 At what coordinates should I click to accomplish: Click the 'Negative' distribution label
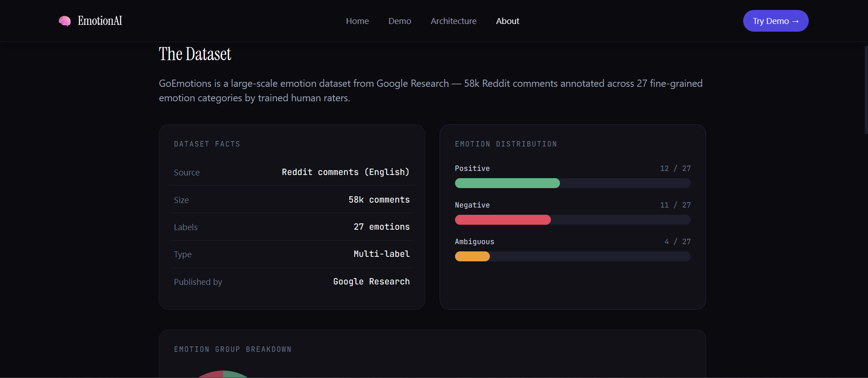472,205
